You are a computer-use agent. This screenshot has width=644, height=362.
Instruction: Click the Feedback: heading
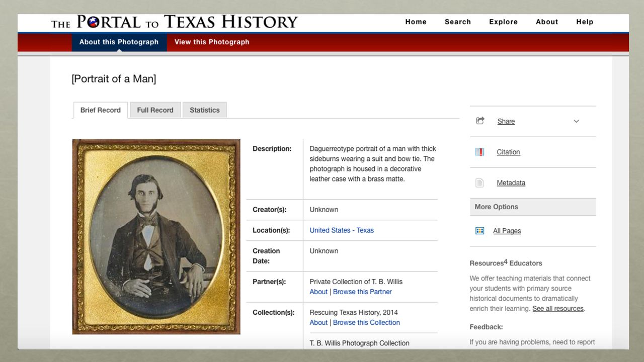pos(487,327)
